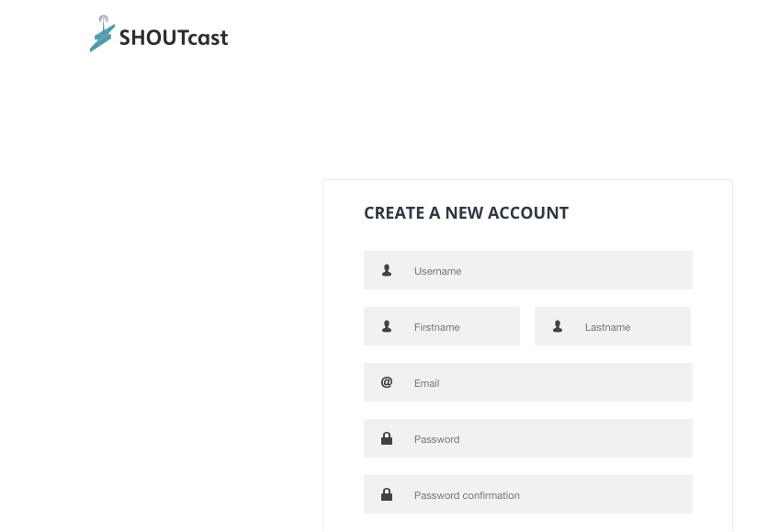This screenshot has height=532, width=779.
Task: Click the padlock icon in Password field
Action: 387,438
